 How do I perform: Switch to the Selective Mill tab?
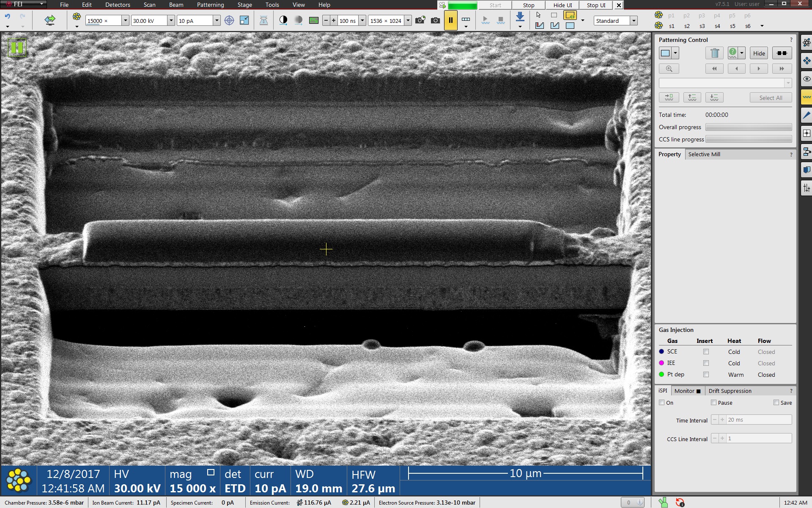coord(704,155)
